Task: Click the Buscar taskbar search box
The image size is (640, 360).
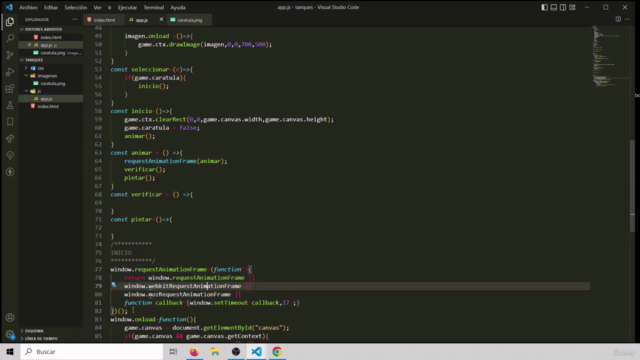Action: tap(92, 351)
